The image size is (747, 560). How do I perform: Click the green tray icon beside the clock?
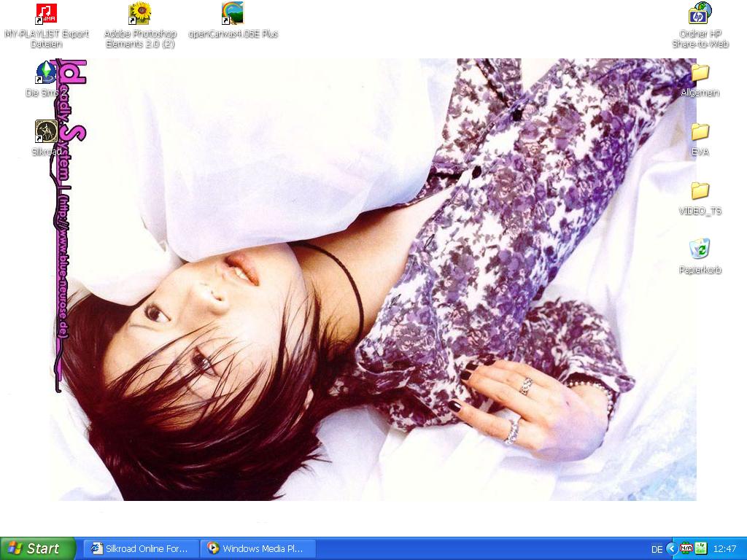coord(701,548)
